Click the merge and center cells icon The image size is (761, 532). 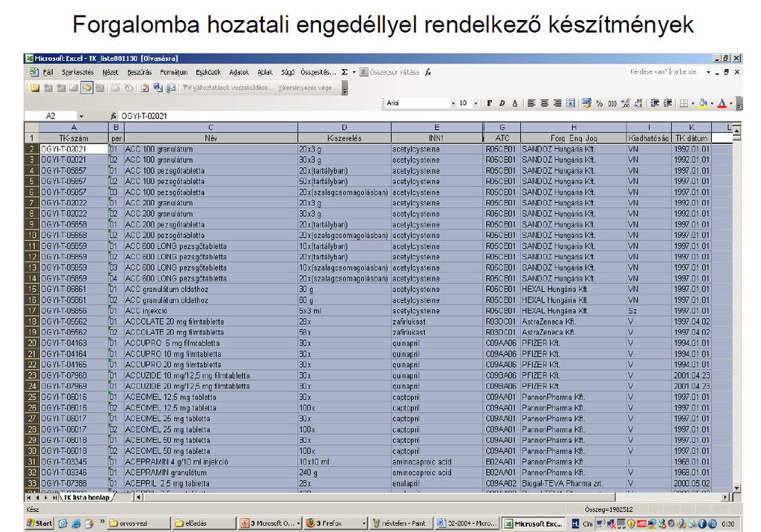(570, 103)
